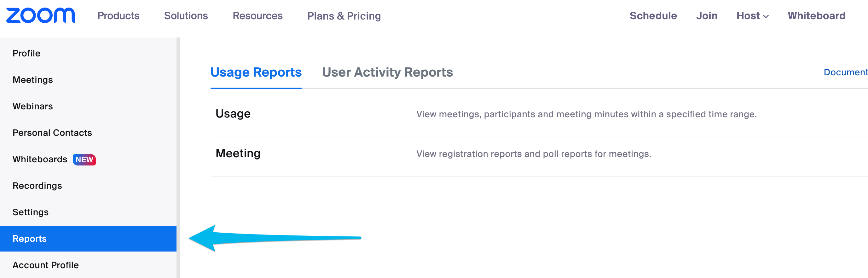Click the NEW badge beside Whiteboards

pyautogui.click(x=84, y=159)
